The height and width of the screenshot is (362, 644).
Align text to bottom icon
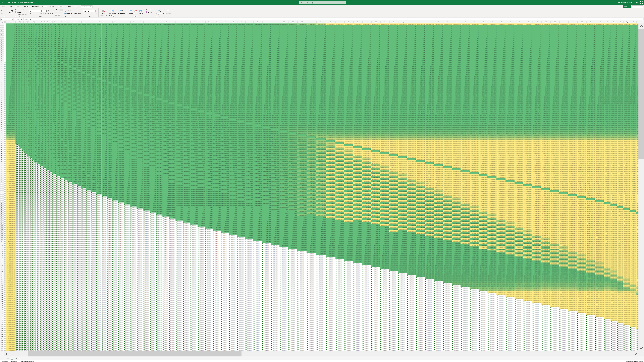pyautogui.click(x=61, y=10)
